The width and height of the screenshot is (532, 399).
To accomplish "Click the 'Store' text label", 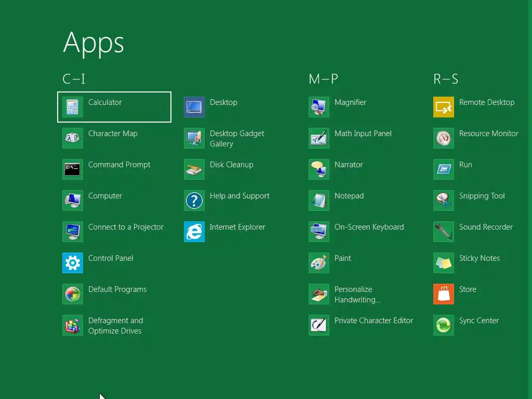I will click(x=468, y=289).
